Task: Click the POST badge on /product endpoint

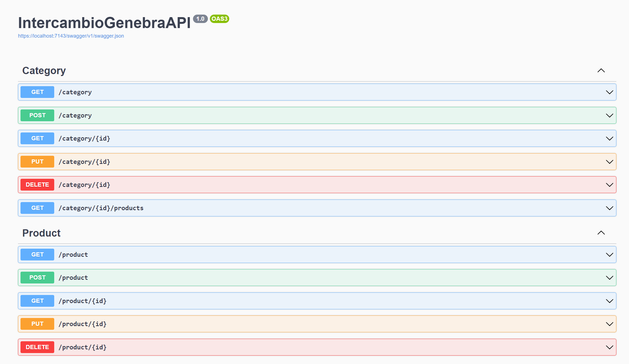Action: pyautogui.click(x=37, y=277)
